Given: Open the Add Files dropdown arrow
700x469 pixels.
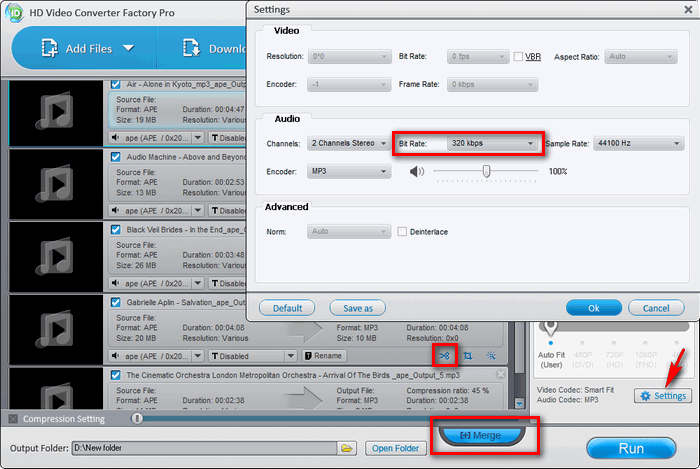Looking at the screenshot, I should click(129, 48).
